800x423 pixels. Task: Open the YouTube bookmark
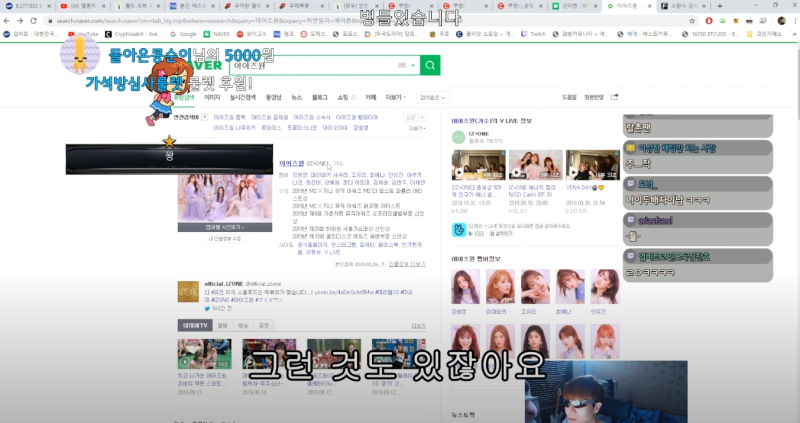click(84, 34)
